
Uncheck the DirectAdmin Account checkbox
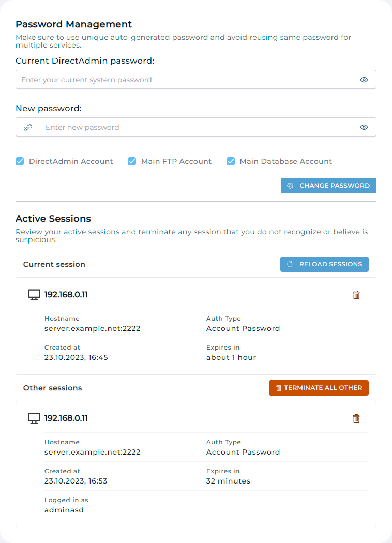click(20, 161)
